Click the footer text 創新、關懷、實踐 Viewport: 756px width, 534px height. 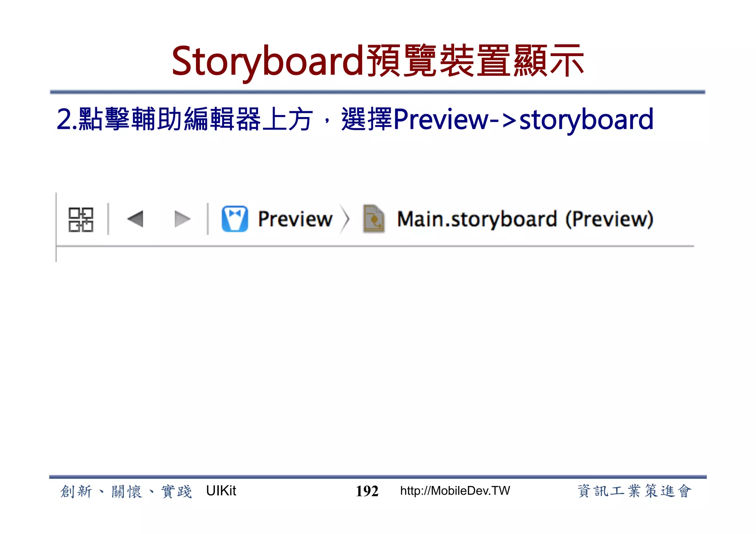click(x=126, y=492)
